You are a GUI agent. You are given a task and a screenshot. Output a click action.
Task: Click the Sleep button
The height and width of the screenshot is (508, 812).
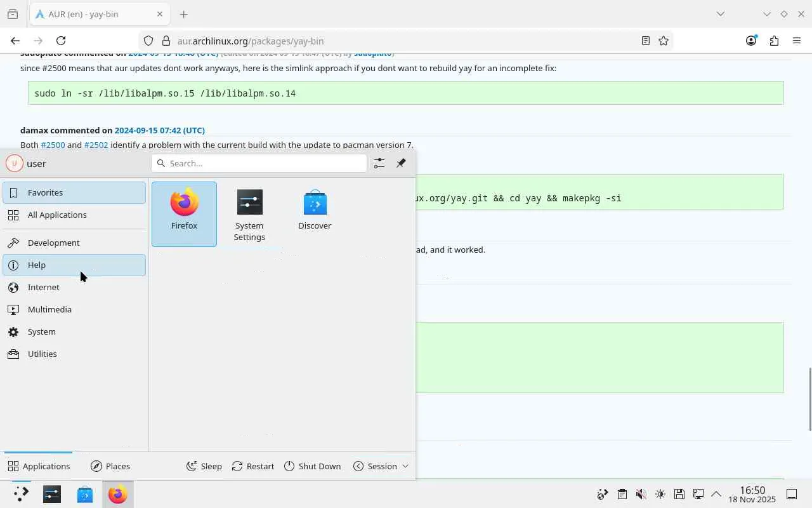point(204,466)
